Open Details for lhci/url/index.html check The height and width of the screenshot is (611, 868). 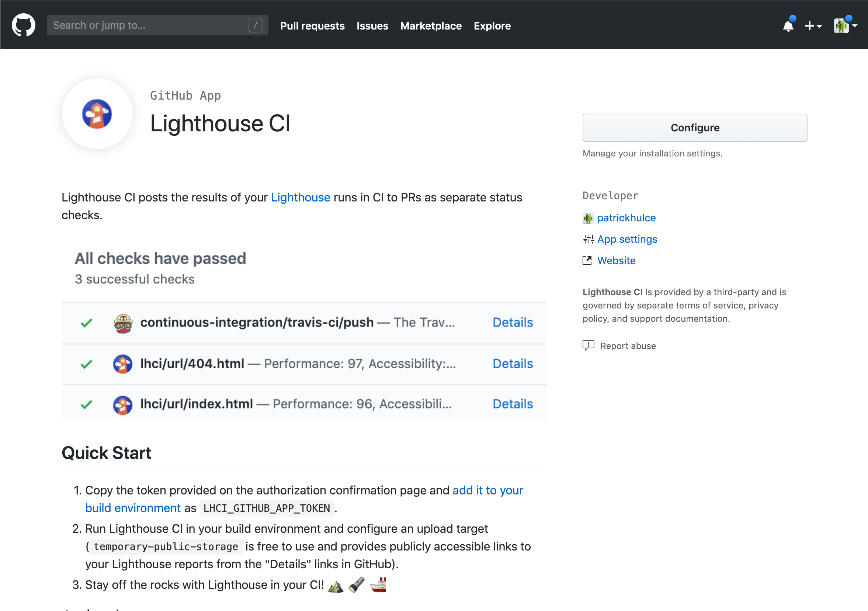pyautogui.click(x=513, y=404)
